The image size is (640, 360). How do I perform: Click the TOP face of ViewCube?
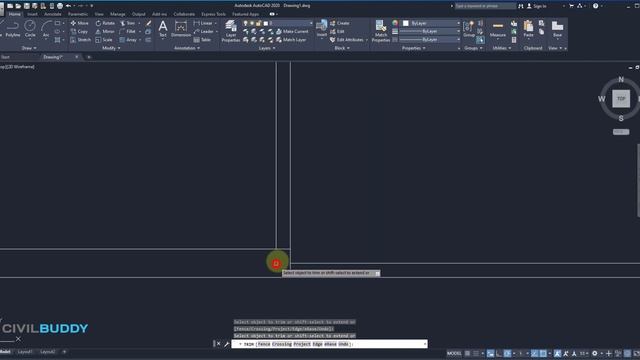point(621,99)
